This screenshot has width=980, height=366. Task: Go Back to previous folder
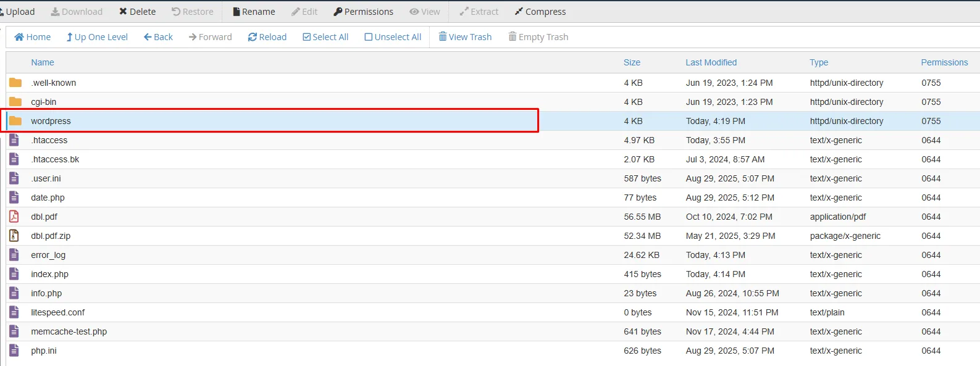(158, 37)
